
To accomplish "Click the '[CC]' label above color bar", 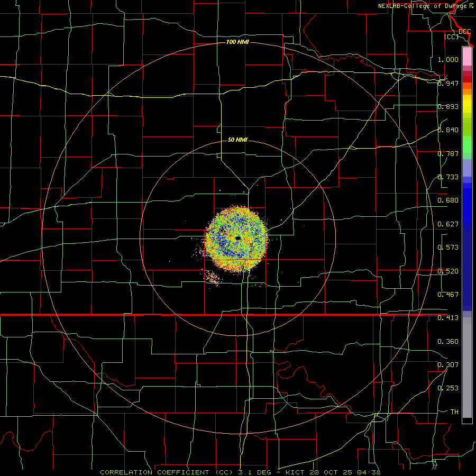I will pyautogui.click(x=452, y=36).
